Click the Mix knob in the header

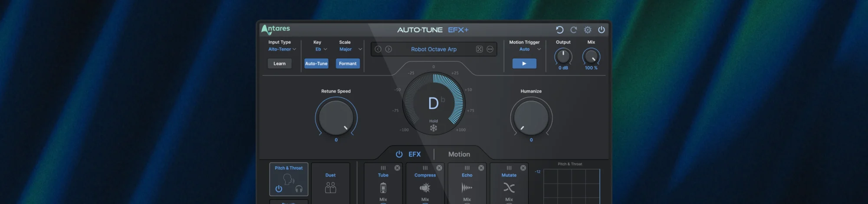pos(591,56)
